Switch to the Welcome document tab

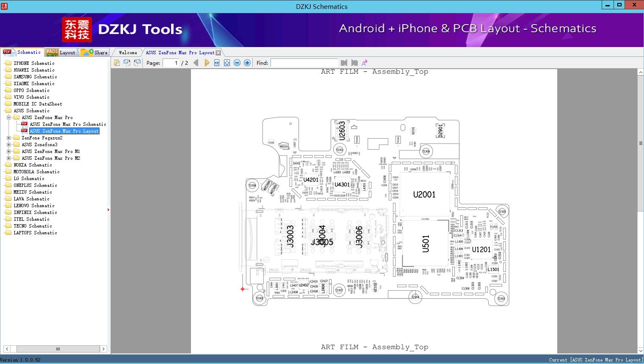click(128, 53)
